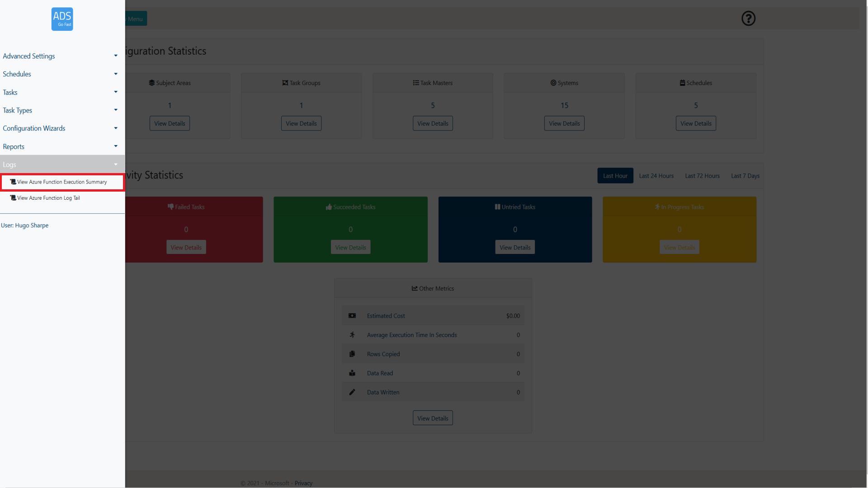Collapse the Logs sidebar section

pyautogui.click(x=60, y=164)
